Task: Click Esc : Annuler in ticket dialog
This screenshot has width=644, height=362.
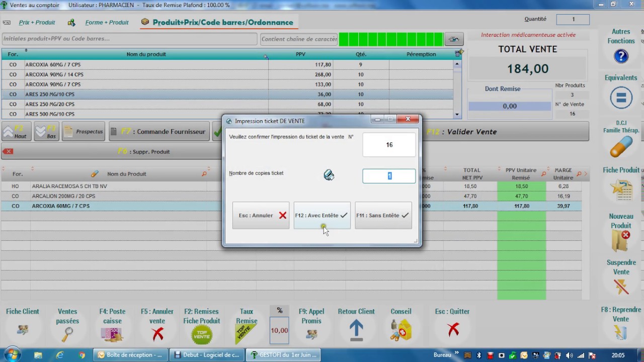Action: (x=261, y=215)
